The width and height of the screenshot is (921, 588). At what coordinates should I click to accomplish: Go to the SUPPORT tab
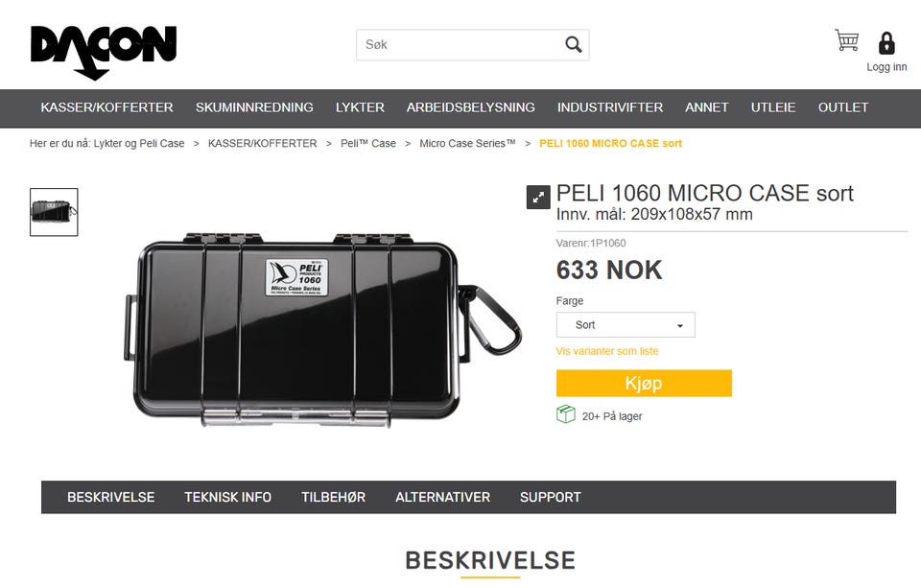tap(551, 497)
